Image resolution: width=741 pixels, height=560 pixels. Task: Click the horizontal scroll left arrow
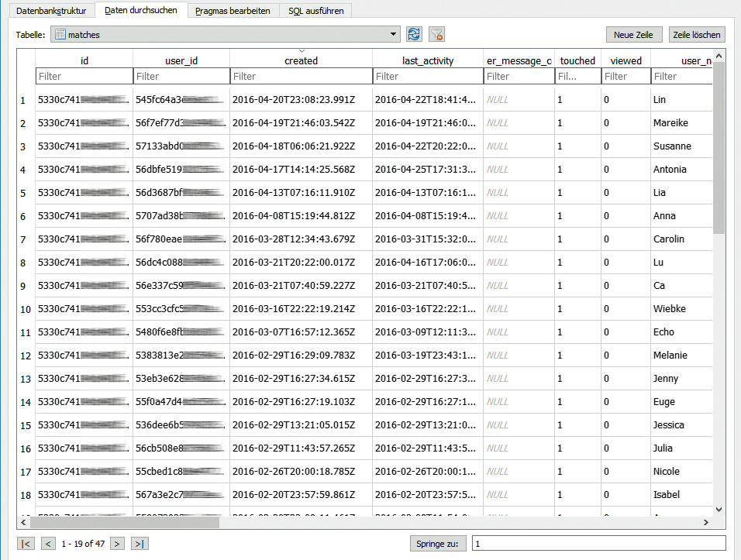coord(23,522)
